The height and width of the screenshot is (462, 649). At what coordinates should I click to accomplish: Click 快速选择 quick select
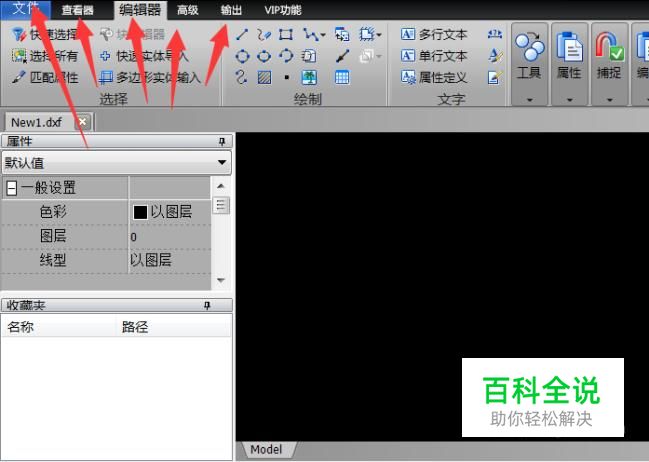(x=45, y=34)
